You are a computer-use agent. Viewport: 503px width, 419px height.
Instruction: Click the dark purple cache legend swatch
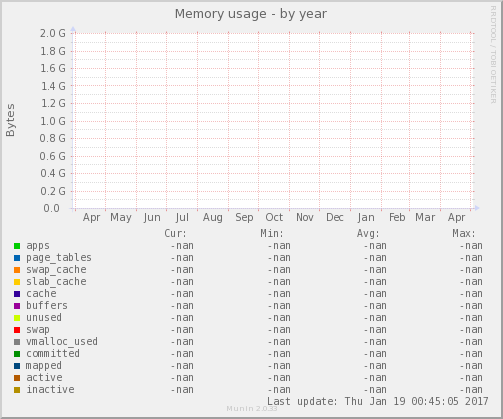[17, 294]
